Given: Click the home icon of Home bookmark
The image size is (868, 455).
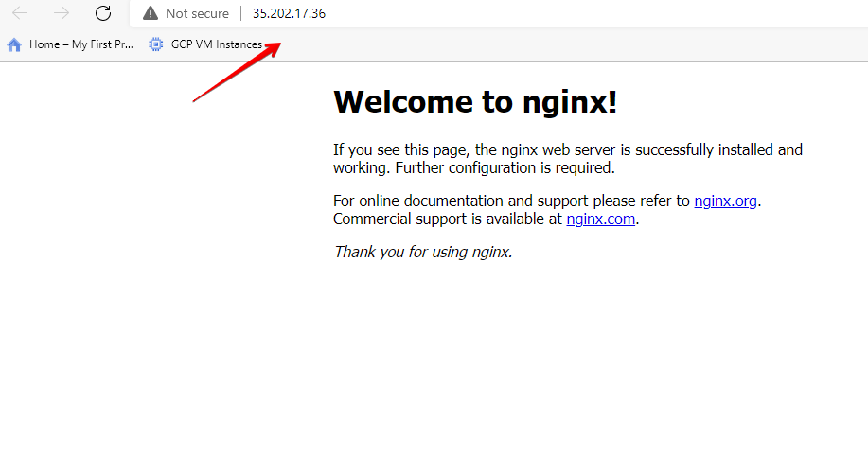Looking at the screenshot, I should 14,44.
